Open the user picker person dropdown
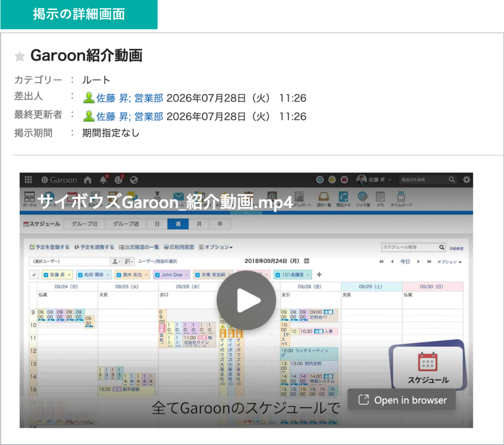Viewport: 504px width, 445px height. point(116,261)
